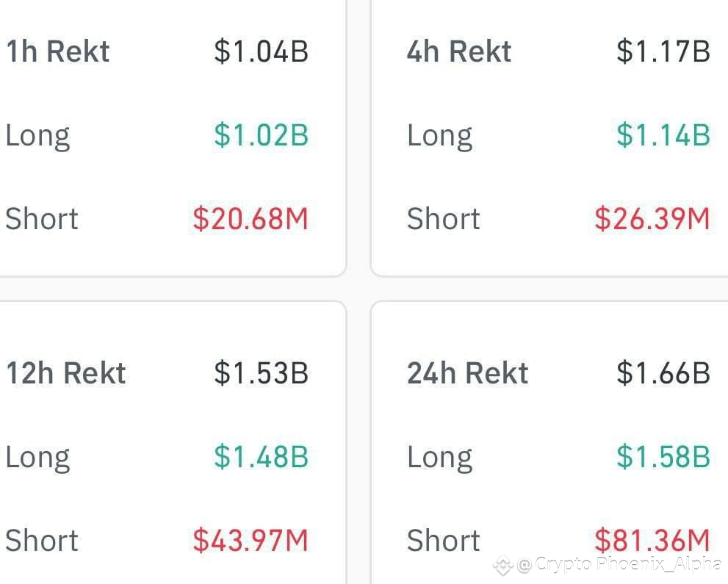Click the 1h Long value $1.02B
Image resolution: width=728 pixels, height=584 pixels.
point(262,135)
